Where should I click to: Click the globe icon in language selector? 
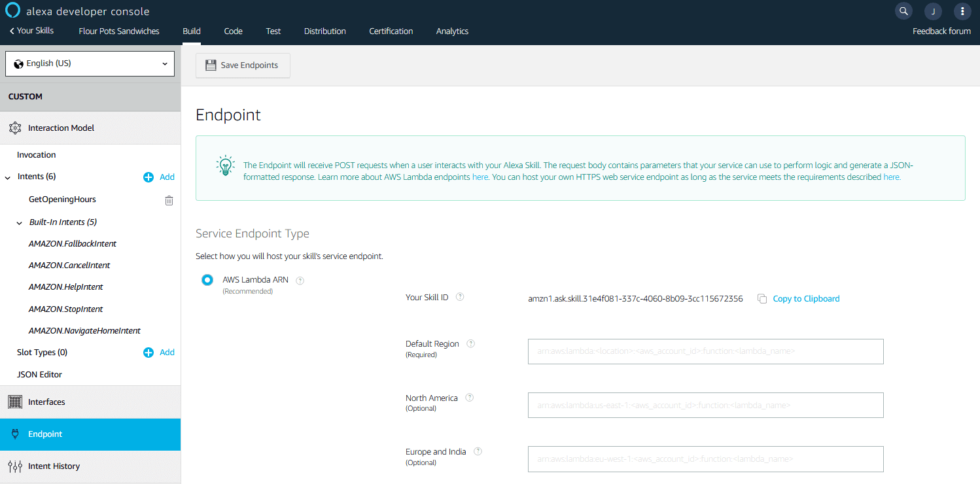click(x=18, y=64)
